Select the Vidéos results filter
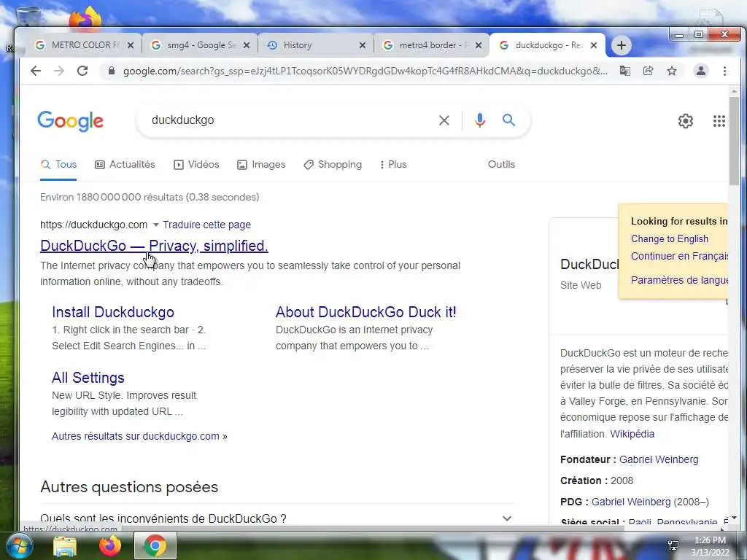The height and width of the screenshot is (560, 747). pos(196,165)
